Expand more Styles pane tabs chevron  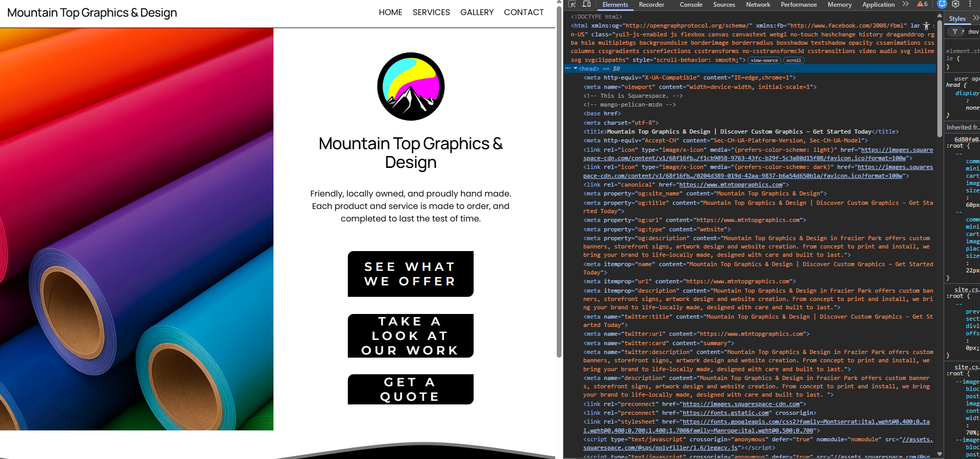click(x=976, y=18)
